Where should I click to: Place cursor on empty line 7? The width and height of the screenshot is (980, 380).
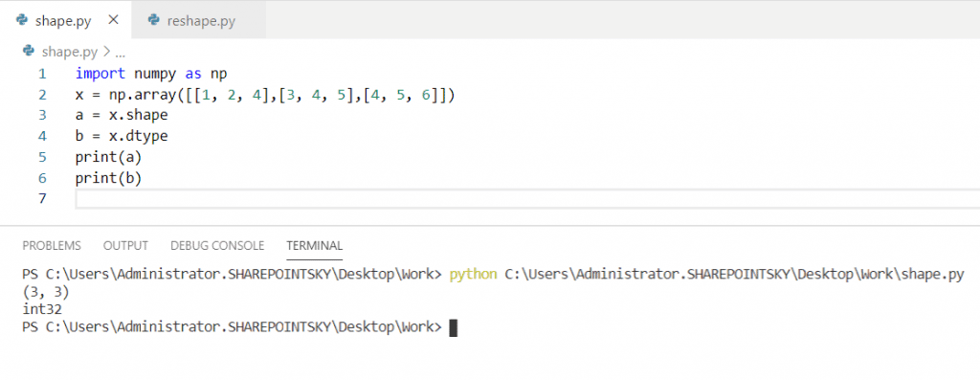pyautogui.click(x=527, y=199)
